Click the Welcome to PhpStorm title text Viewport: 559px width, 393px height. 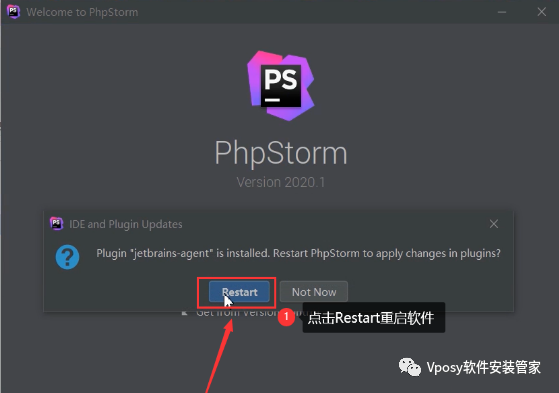82,12
